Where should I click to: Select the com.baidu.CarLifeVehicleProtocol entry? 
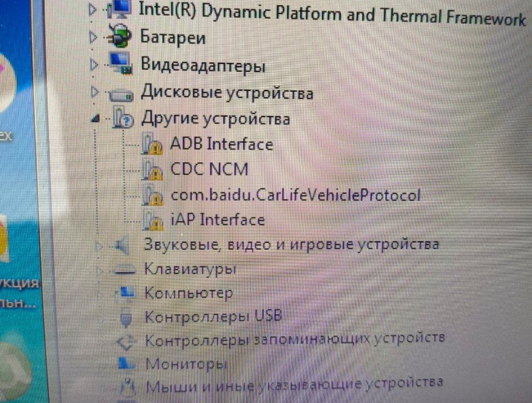[x=295, y=195]
